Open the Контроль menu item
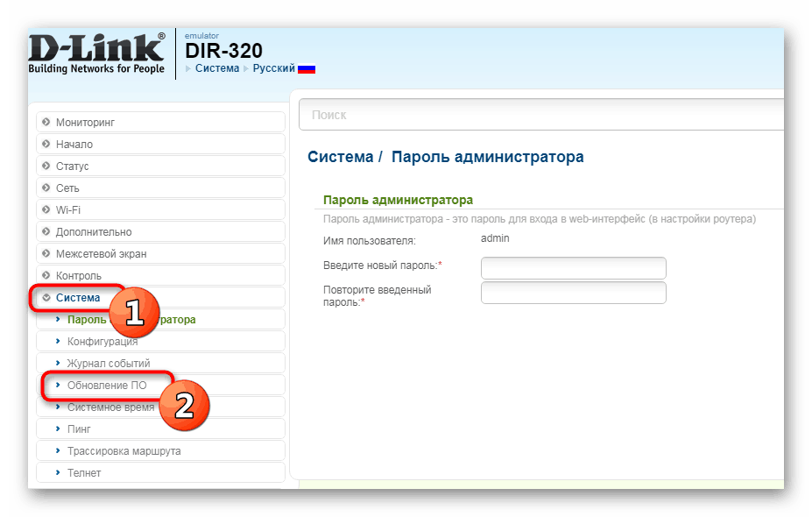 click(x=160, y=276)
